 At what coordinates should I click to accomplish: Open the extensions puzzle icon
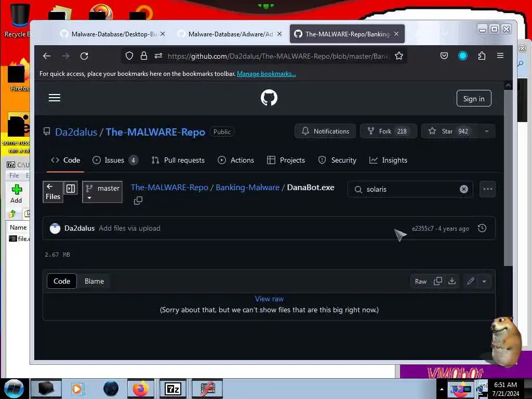click(x=482, y=56)
